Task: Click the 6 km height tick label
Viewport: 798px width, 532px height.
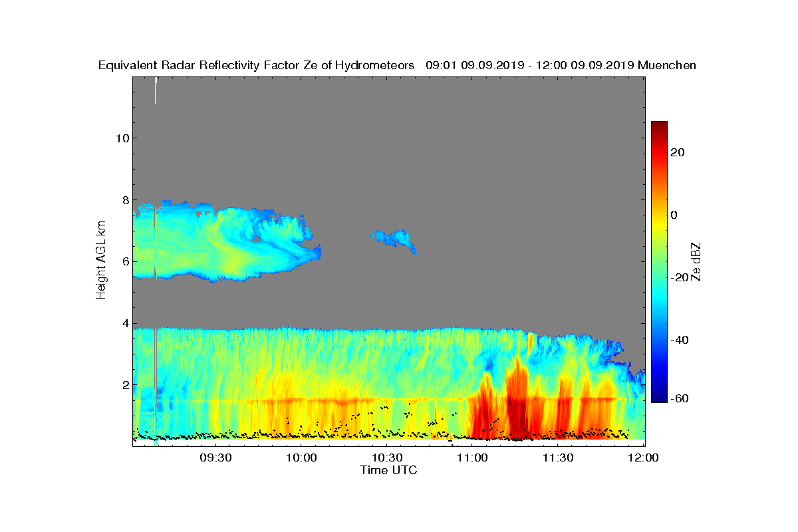Action: pyautogui.click(x=125, y=261)
